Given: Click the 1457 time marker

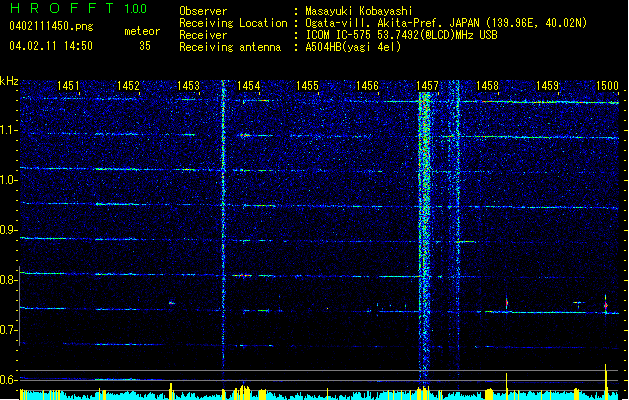Looking at the screenshot, I should click(427, 85).
